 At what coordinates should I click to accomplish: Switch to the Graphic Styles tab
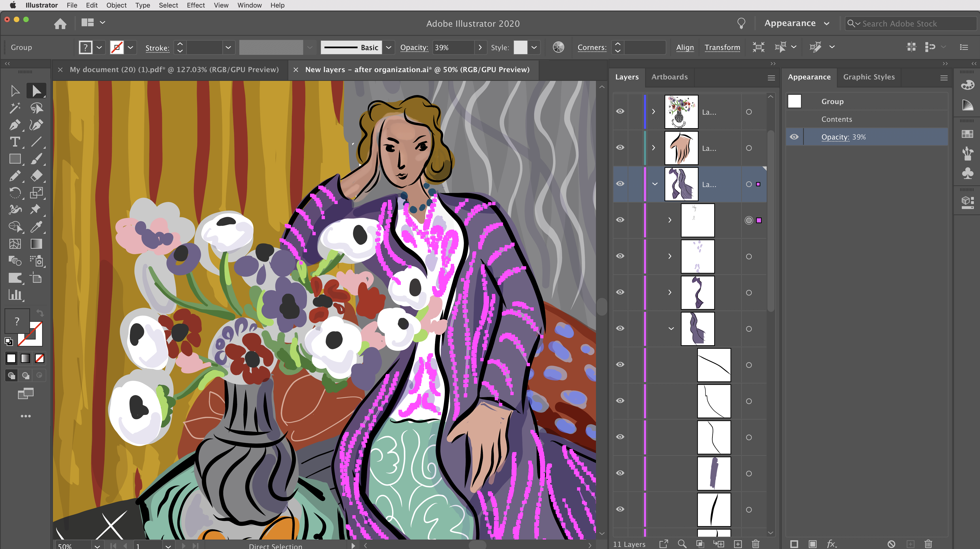pyautogui.click(x=869, y=77)
